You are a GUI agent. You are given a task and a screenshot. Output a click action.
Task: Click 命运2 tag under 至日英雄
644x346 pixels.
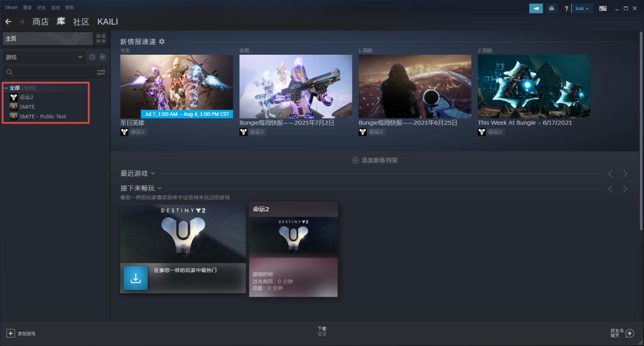tap(138, 132)
